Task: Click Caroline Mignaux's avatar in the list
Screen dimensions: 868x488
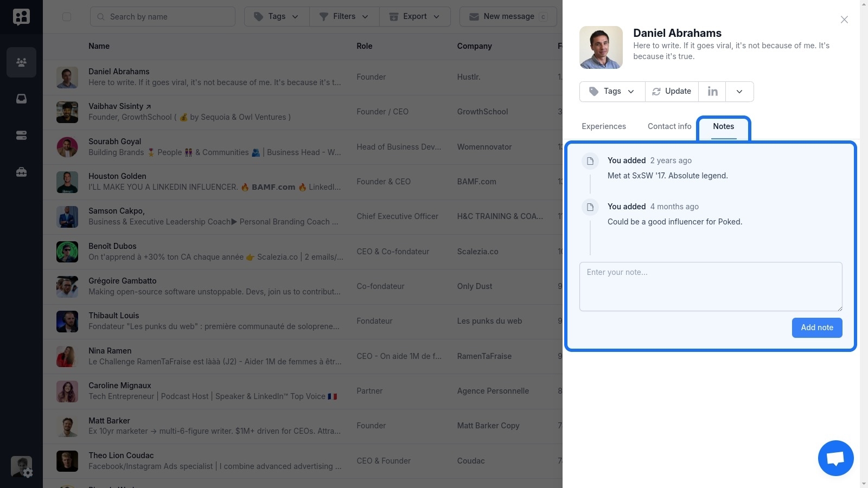Action: pyautogui.click(x=67, y=391)
